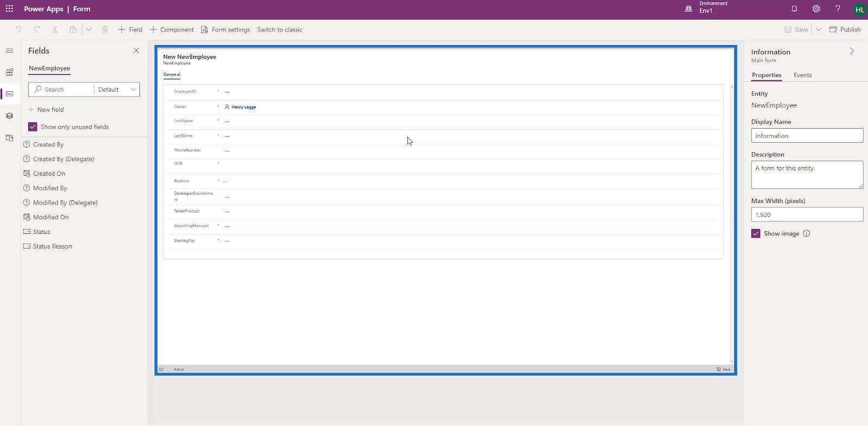The image size is (868, 426).
Task: Click the Environment picker icon
Action: tap(688, 9)
